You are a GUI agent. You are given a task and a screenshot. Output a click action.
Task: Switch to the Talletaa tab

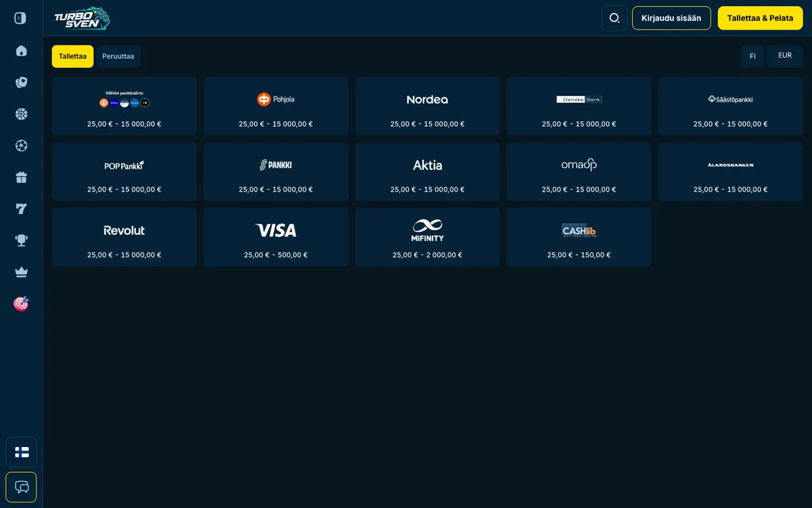[x=72, y=56]
